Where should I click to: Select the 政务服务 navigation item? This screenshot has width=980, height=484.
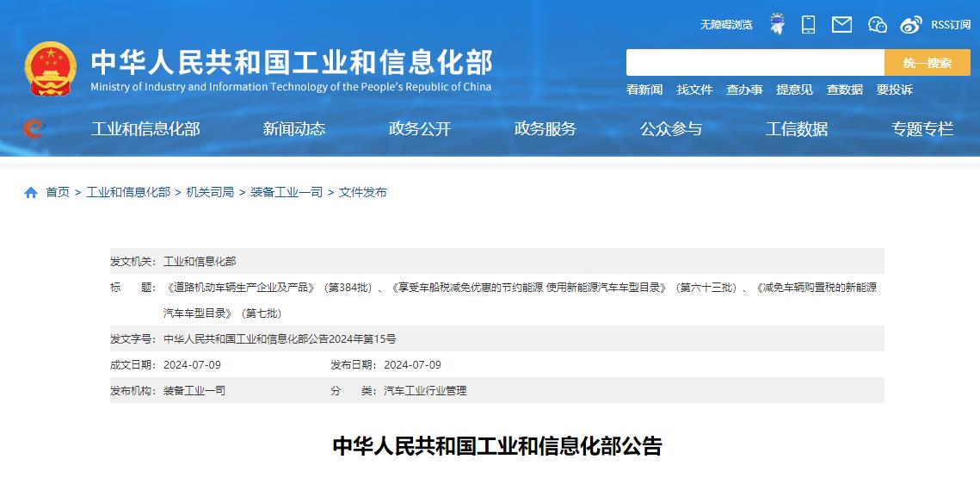point(545,129)
